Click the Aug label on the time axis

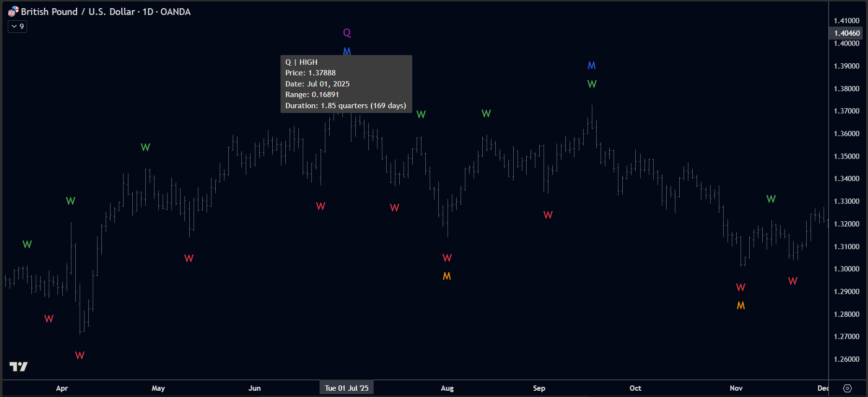pyautogui.click(x=447, y=388)
